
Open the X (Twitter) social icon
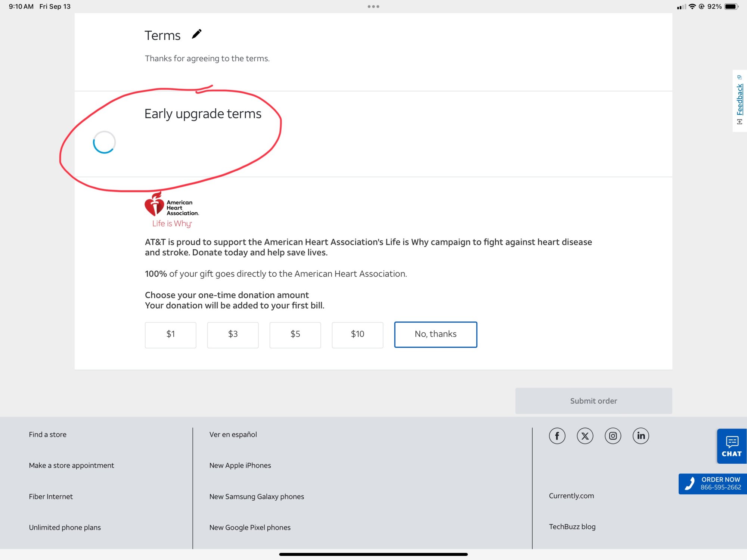pos(585,436)
